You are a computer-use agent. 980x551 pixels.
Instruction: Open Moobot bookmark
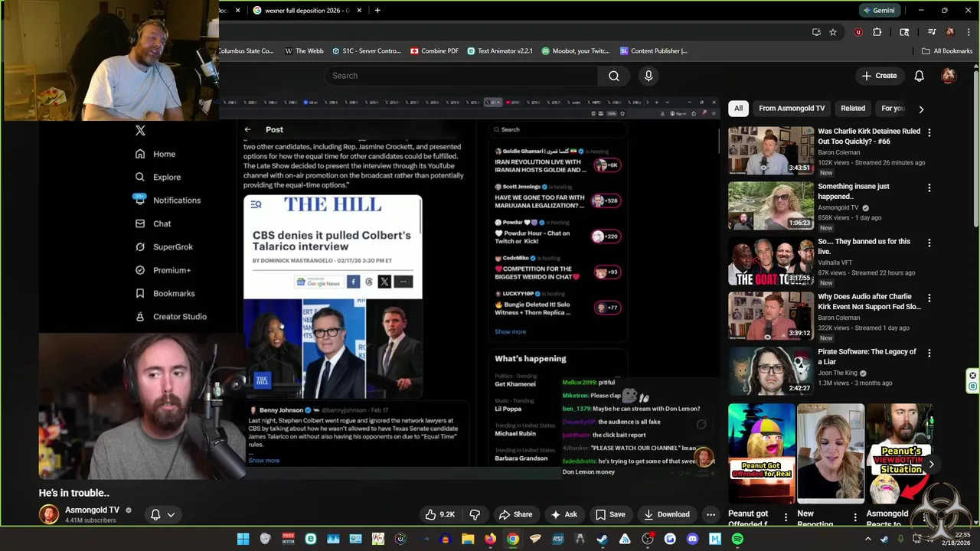pos(576,51)
